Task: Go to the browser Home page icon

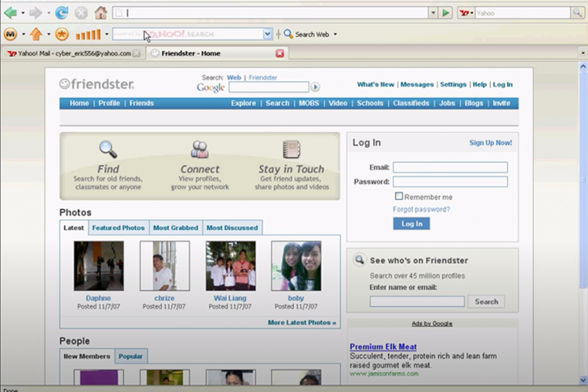Action: [x=100, y=13]
